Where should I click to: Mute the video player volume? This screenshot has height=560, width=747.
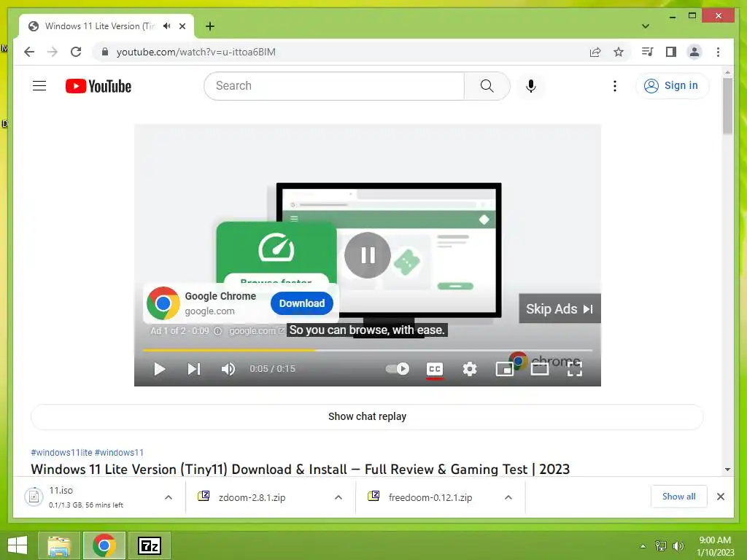(228, 368)
